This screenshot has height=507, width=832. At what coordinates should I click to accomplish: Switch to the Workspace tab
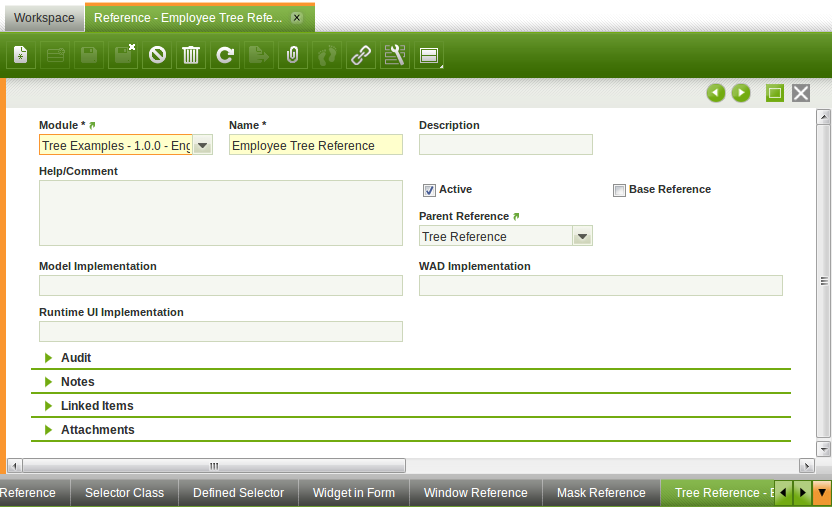point(44,18)
